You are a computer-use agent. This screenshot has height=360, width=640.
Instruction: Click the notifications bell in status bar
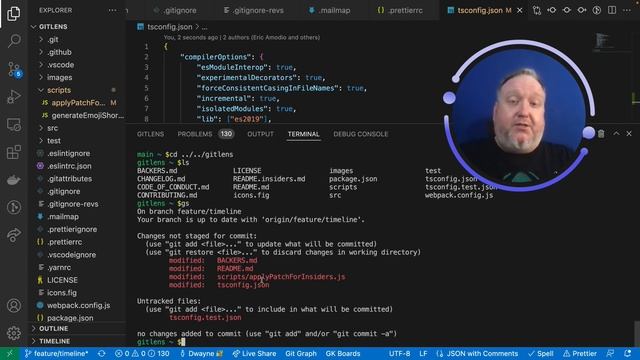coord(628,353)
